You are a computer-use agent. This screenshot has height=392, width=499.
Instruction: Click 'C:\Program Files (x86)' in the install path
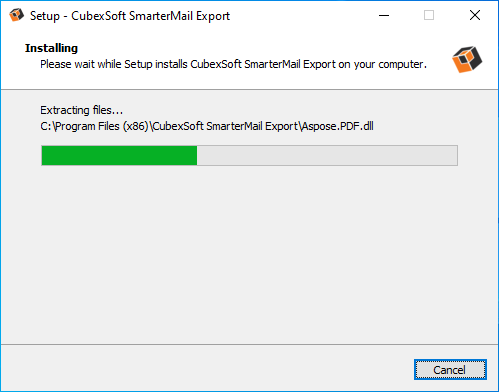94,126
